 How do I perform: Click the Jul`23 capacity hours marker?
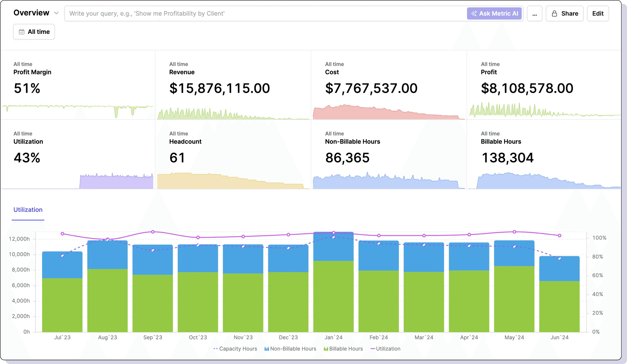pos(62,256)
